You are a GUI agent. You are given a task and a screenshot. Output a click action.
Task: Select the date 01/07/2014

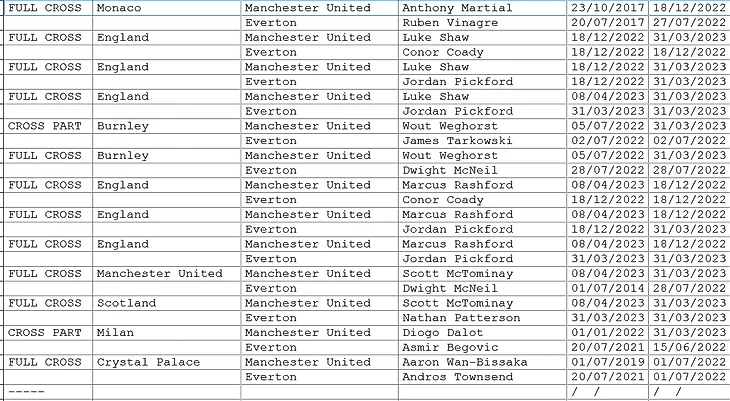[x=605, y=288]
